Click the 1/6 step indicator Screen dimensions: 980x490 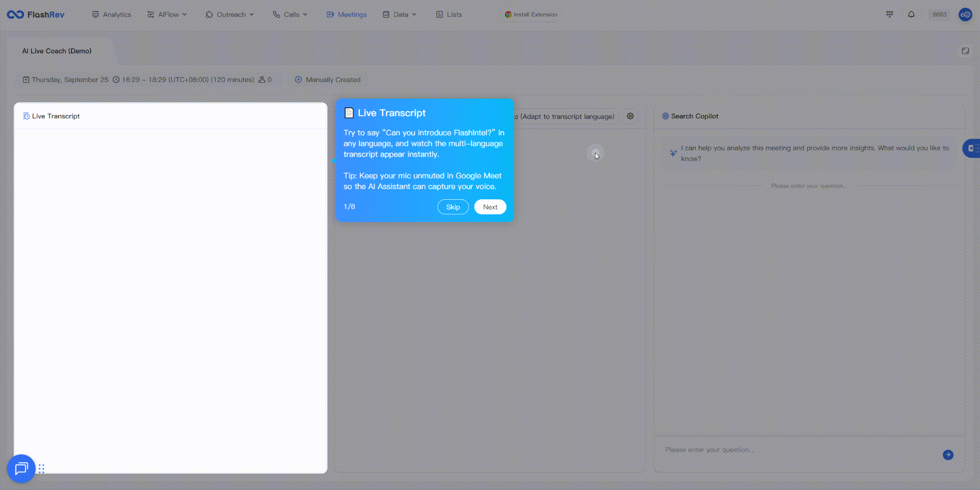coord(349,206)
